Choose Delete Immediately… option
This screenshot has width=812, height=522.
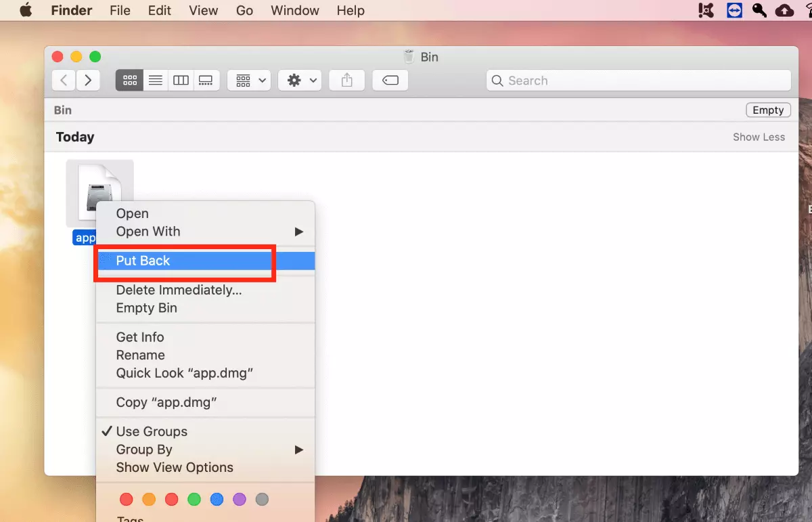coord(206,290)
